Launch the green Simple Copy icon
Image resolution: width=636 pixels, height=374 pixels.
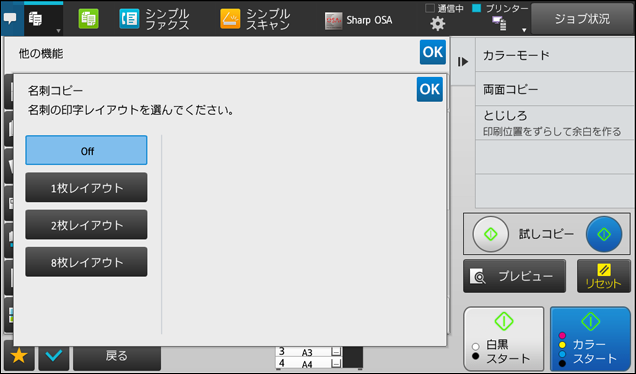pos(88,19)
